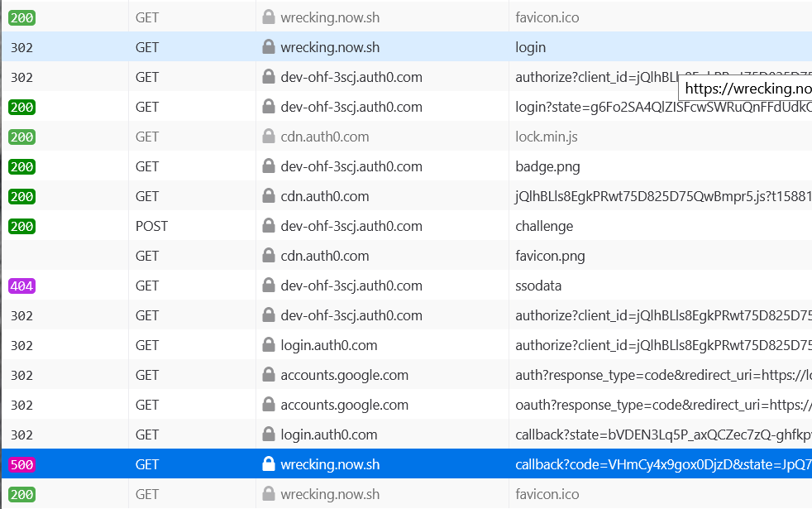Click the 200 status badge of the login?state request
Image resolution: width=812 pixels, height=509 pixels.
click(x=21, y=108)
